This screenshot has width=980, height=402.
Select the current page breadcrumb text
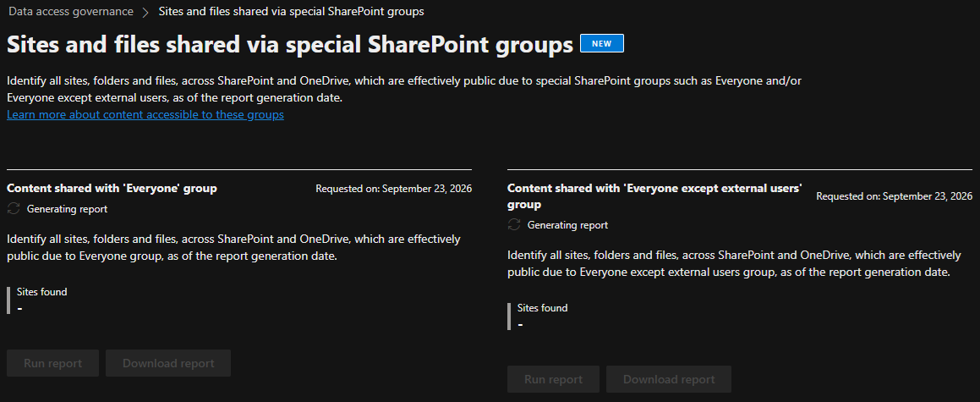tap(291, 11)
